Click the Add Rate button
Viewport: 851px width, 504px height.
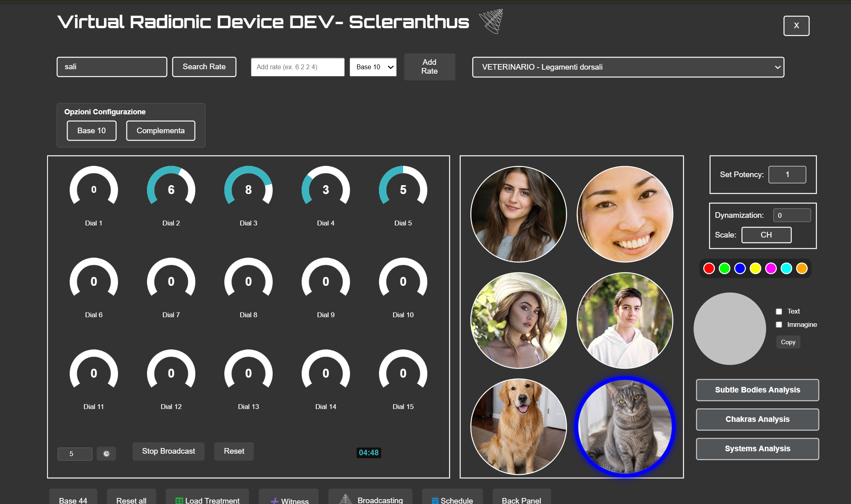coord(429,67)
